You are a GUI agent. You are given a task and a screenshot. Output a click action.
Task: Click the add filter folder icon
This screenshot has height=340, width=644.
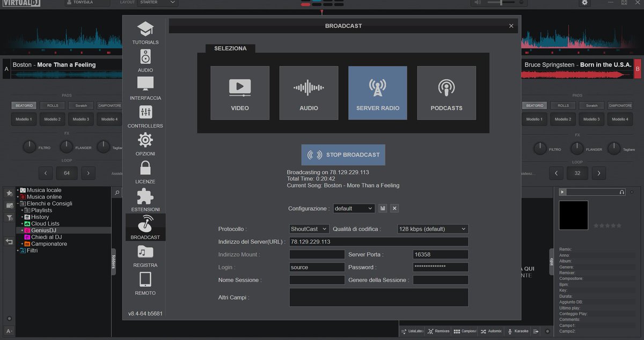pos(10,218)
